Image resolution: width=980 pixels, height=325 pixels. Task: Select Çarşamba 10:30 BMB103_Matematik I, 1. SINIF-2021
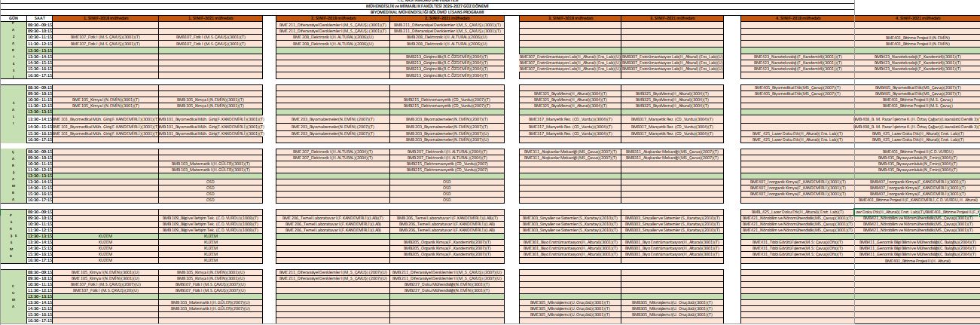click(x=210, y=163)
